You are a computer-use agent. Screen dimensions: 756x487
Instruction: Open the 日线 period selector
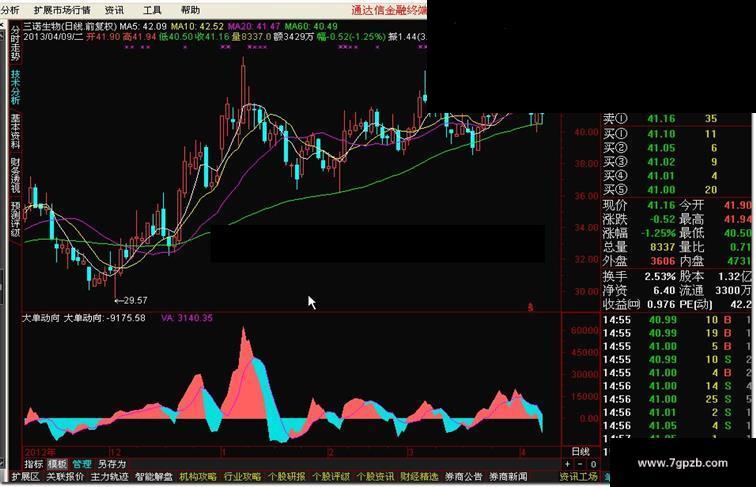[x=580, y=451]
